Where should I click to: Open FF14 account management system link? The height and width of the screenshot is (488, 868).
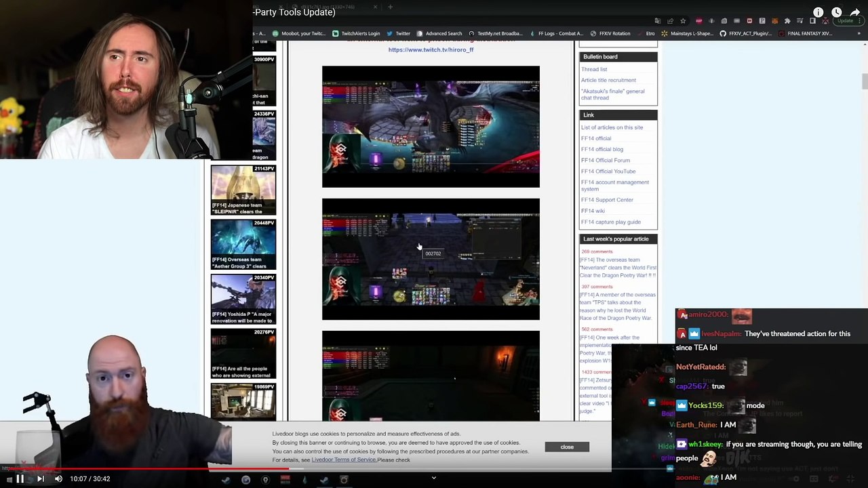(x=614, y=185)
